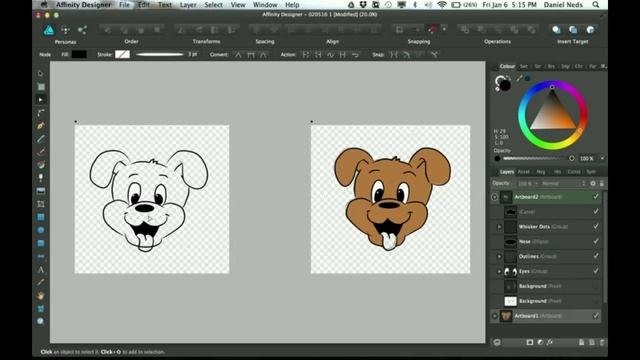Select the Zoom magnifier tool

40,322
